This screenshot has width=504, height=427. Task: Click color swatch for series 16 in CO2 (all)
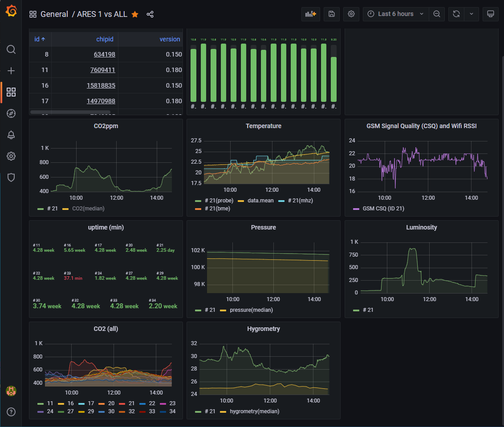coord(61,403)
